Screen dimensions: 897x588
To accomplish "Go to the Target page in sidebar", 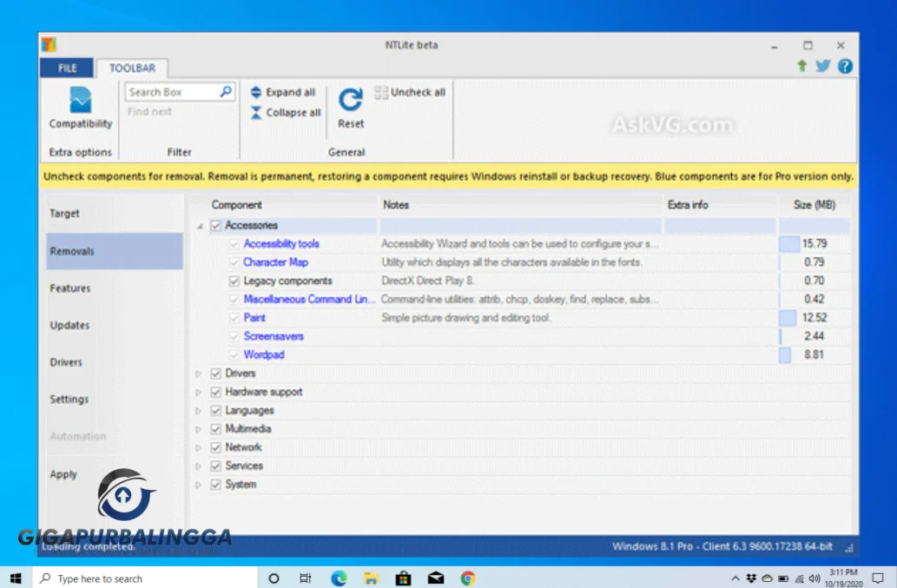I will (x=115, y=214).
